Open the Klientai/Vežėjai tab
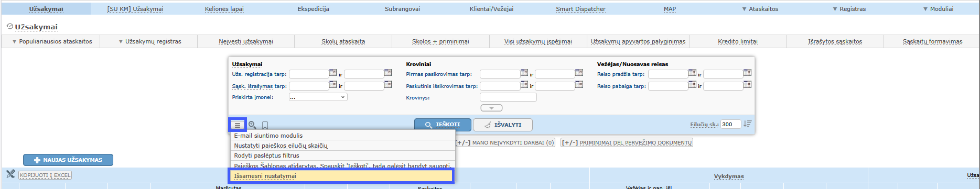980x189 pixels. [492, 9]
